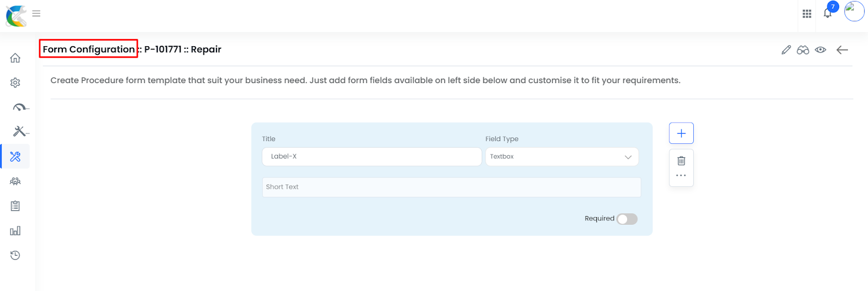
Task: Open the bar chart reports icon
Action: pos(15,231)
